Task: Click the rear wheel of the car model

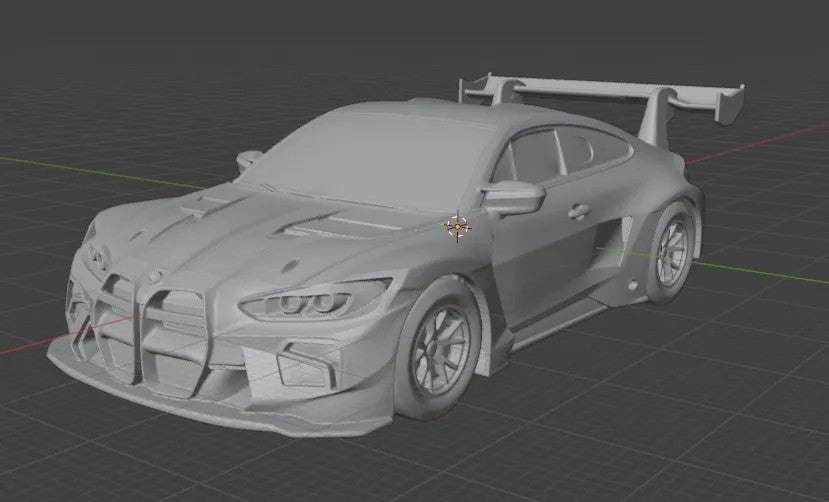Action: (673, 252)
